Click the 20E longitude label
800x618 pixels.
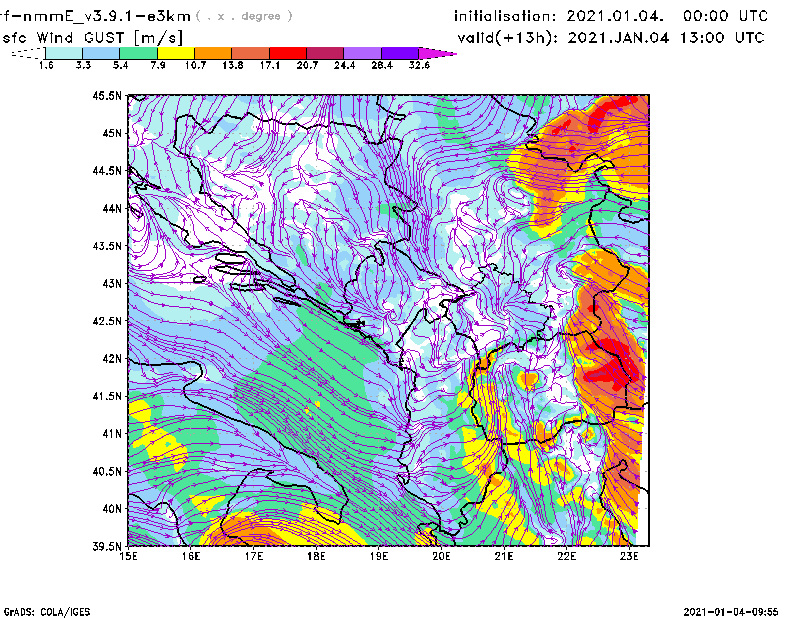click(441, 556)
